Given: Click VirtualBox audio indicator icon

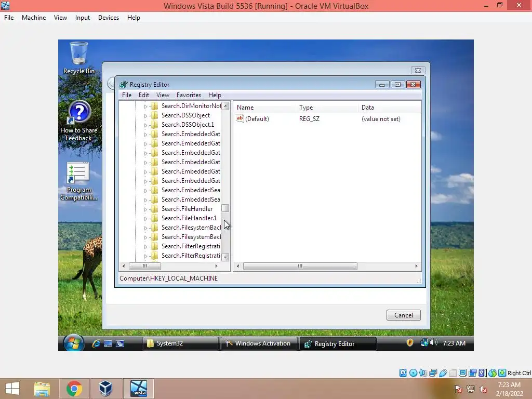Looking at the screenshot, I should [423, 373].
